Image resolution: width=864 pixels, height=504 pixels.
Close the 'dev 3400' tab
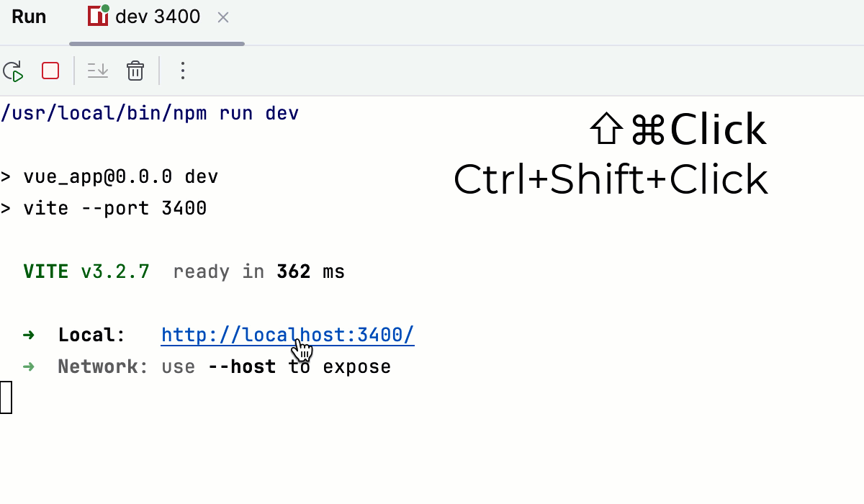(x=222, y=17)
